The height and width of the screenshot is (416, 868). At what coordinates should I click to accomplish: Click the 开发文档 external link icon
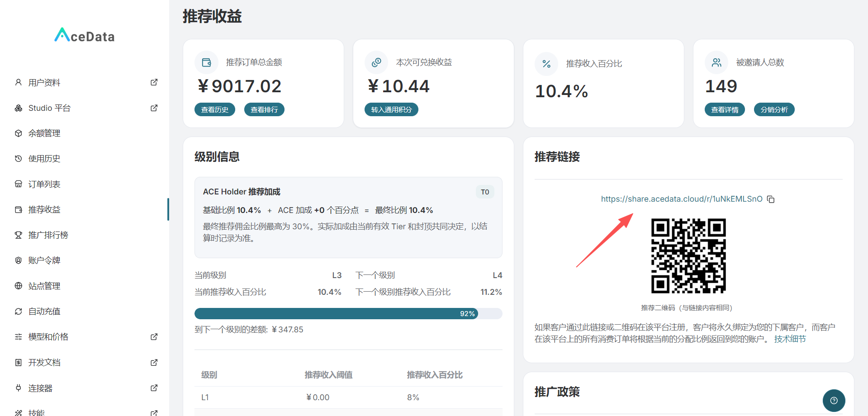tap(154, 363)
